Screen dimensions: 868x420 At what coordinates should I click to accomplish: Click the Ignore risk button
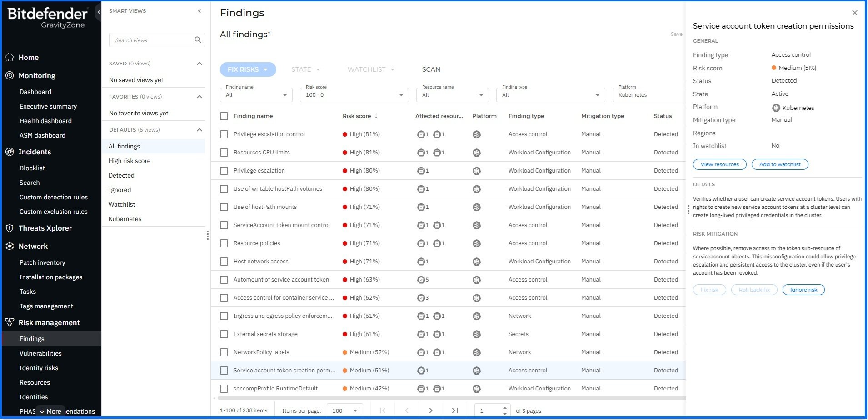point(803,290)
